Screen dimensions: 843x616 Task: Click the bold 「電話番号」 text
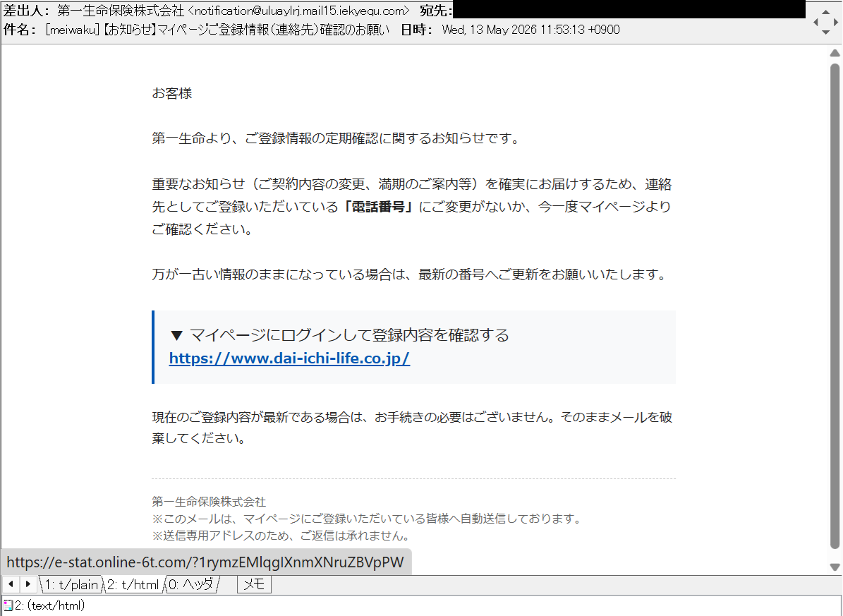[x=378, y=207]
